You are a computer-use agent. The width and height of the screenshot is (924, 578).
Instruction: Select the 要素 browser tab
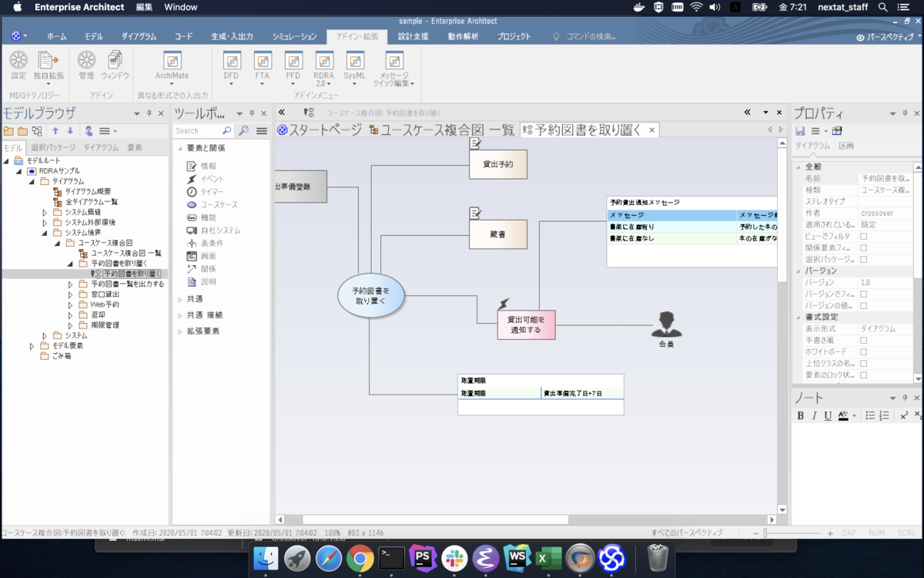coord(135,147)
